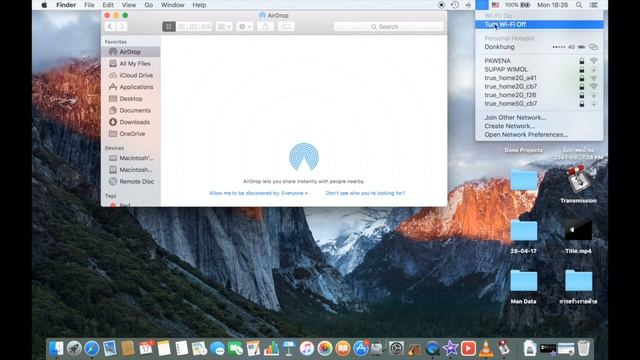
Task: Go forward with Finder forward arrow
Action: point(122,27)
